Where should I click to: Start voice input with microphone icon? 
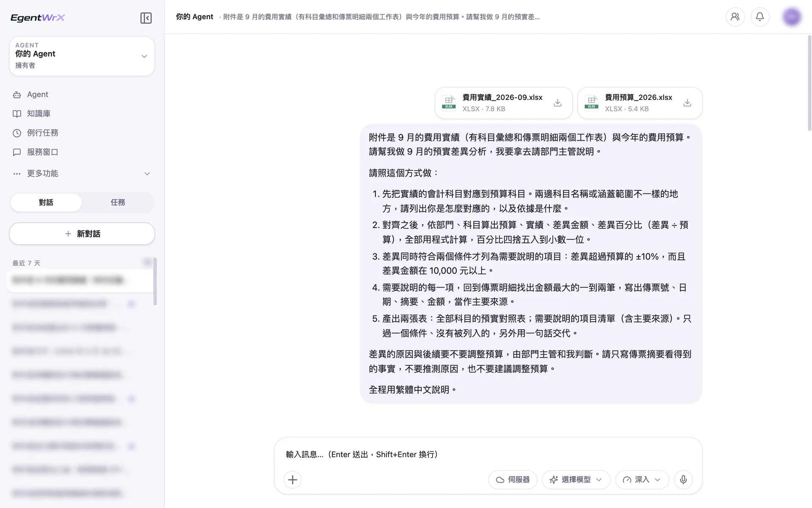pyautogui.click(x=683, y=480)
